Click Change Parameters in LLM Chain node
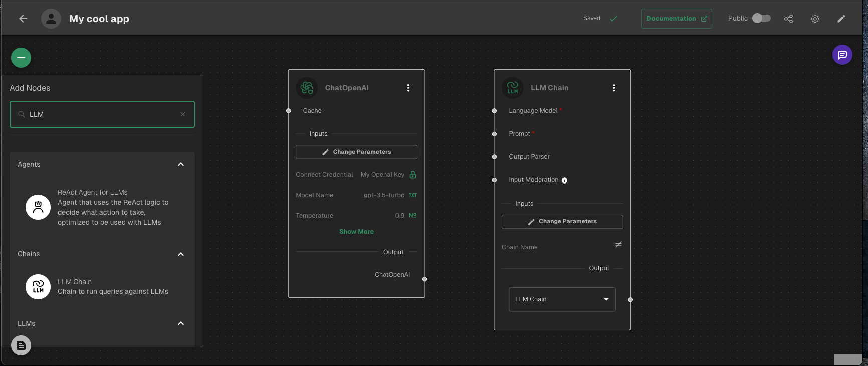Image resolution: width=868 pixels, height=366 pixels. tap(562, 222)
